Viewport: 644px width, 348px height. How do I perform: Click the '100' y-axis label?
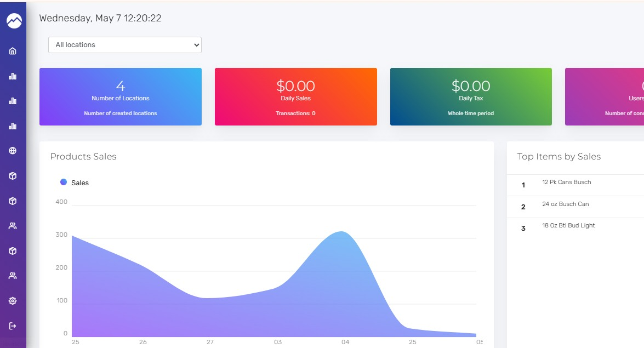[x=62, y=300]
